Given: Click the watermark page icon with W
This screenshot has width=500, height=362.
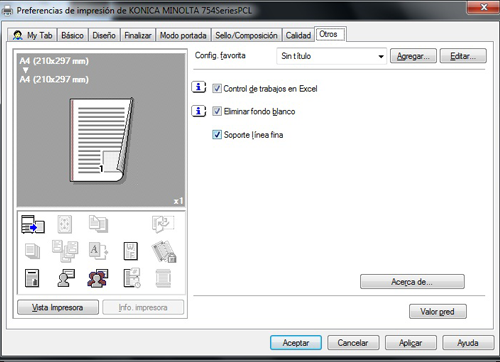Looking at the screenshot, I should 130,251.
